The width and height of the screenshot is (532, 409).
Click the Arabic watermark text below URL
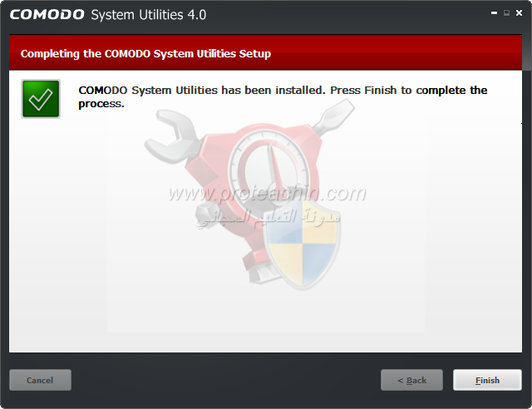(x=268, y=218)
